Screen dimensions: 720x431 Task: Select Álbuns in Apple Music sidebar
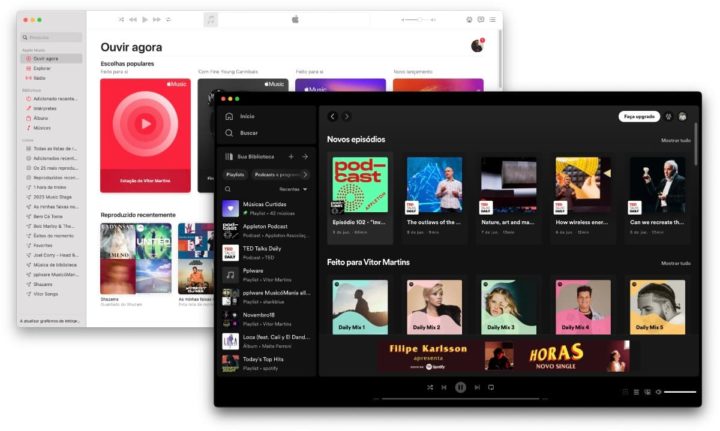pyautogui.click(x=51, y=118)
